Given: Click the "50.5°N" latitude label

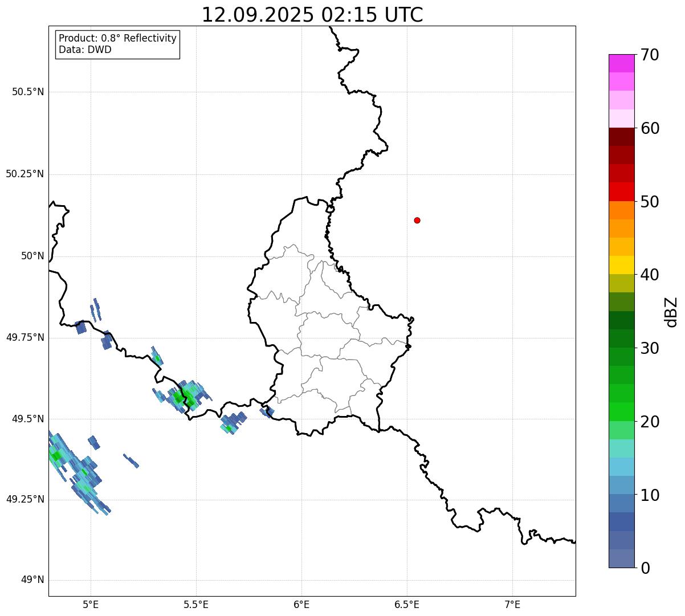Looking at the screenshot, I should pos(28,92).
